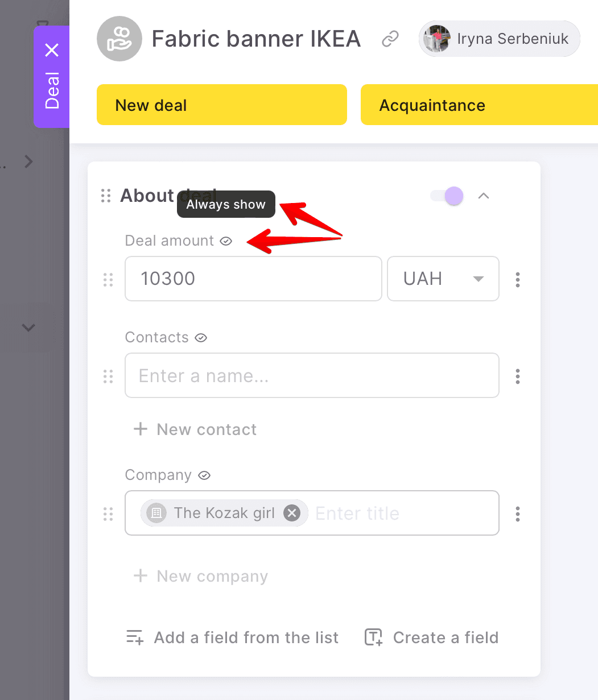Remove The Kozak girl company chip
Screen dimensions: 598x700
pyautogui.click(x=292, y=513)
